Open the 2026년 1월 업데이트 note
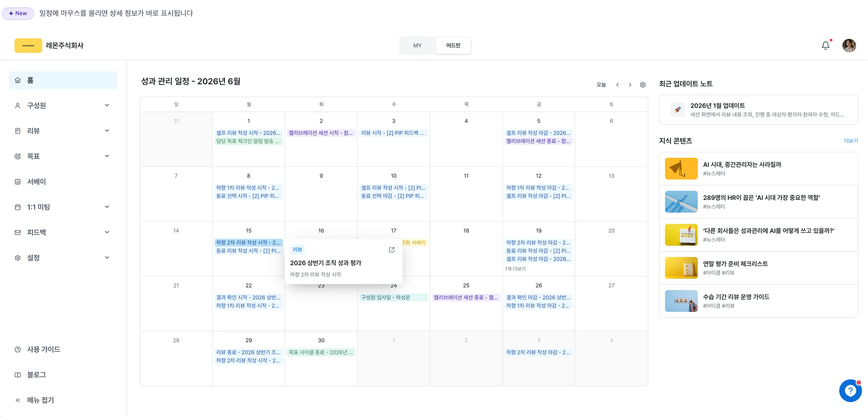 [x=759, y=110]
